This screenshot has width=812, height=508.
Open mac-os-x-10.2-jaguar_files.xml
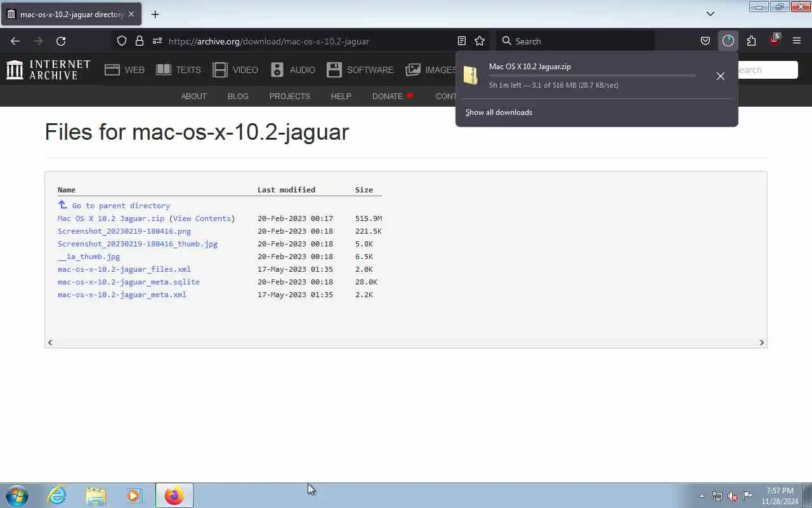point(124,269)
